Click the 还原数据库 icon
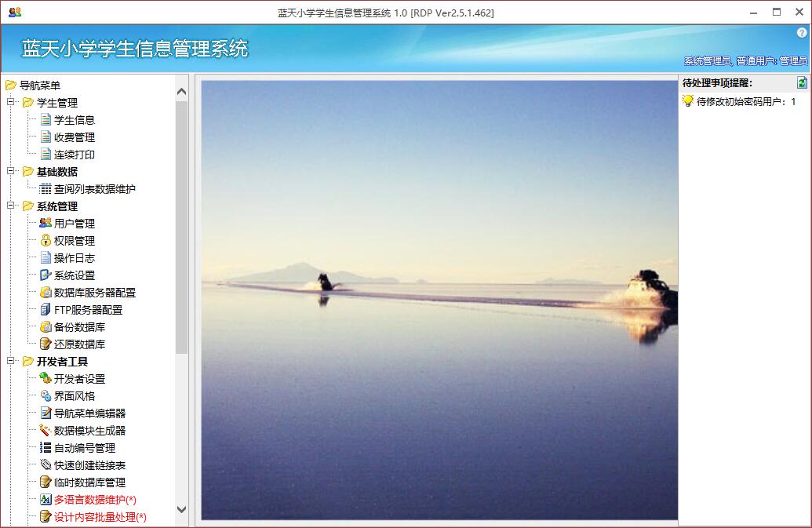 (46, 344)
